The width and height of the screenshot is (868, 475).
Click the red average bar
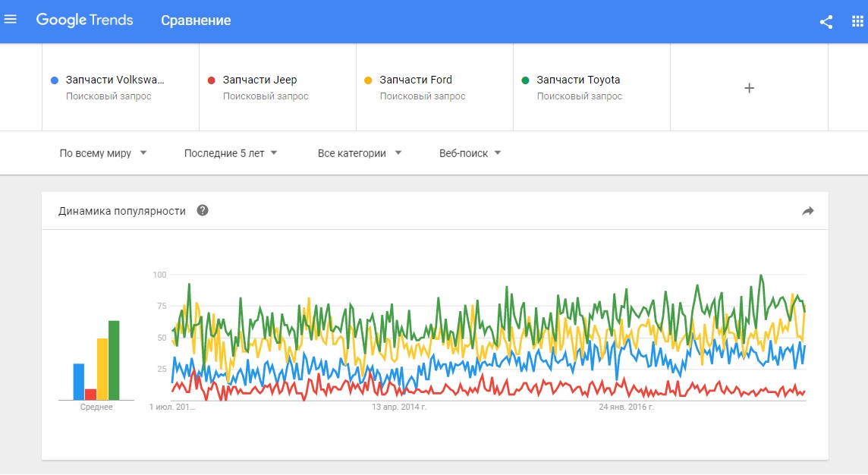90,394
